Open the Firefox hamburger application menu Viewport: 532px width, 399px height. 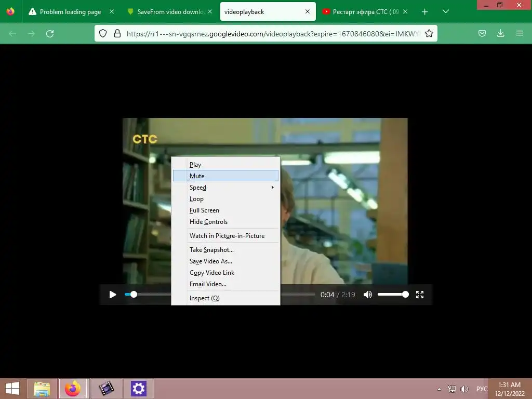click(x=519, y=33)
